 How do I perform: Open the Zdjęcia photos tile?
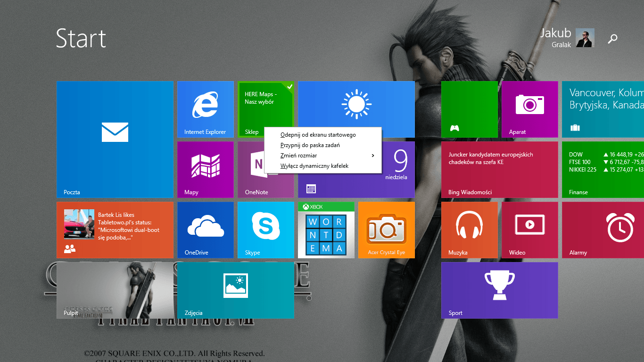pos(236,290)
